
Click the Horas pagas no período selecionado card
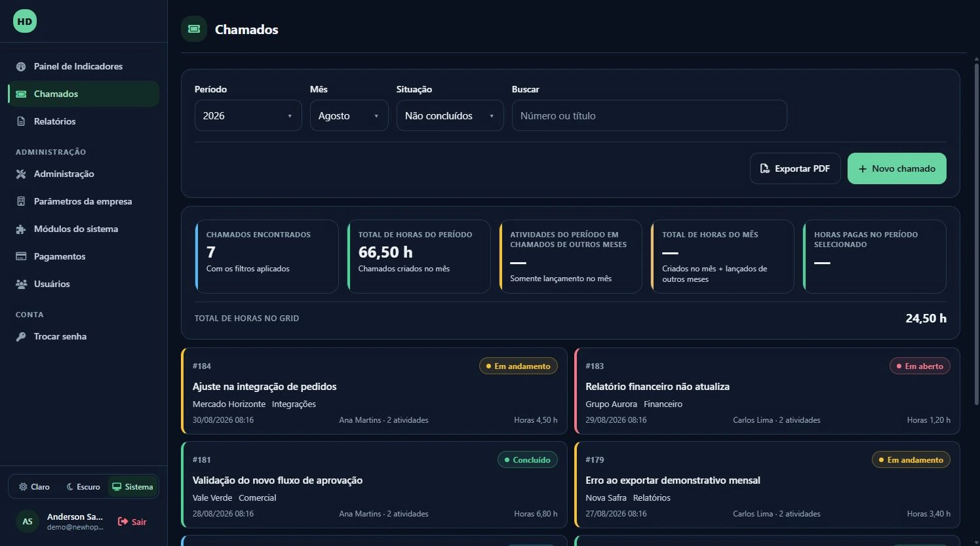pos(874,256)
